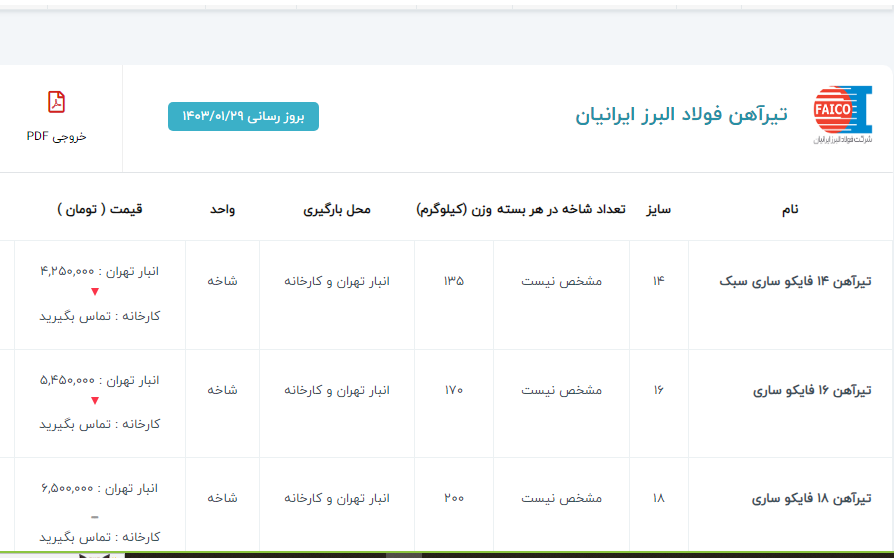
Task: Click the red PDF export icon
Action: pyautogui.click(x=57, y=102)
